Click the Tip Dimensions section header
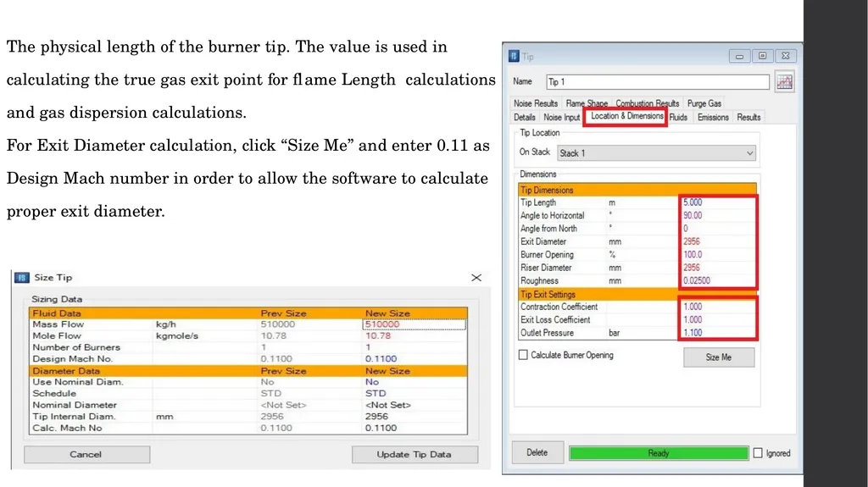This screenshot has width=868, height=487. (637, 190)
